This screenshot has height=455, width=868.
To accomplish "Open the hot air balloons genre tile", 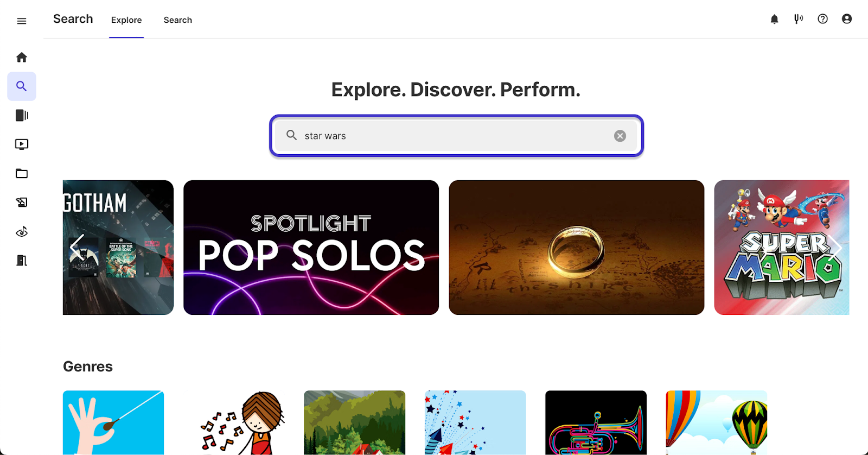I will (x=717, y=422).
